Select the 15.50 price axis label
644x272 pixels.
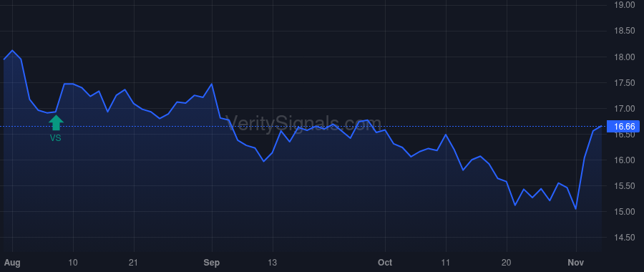coord(624,186)
